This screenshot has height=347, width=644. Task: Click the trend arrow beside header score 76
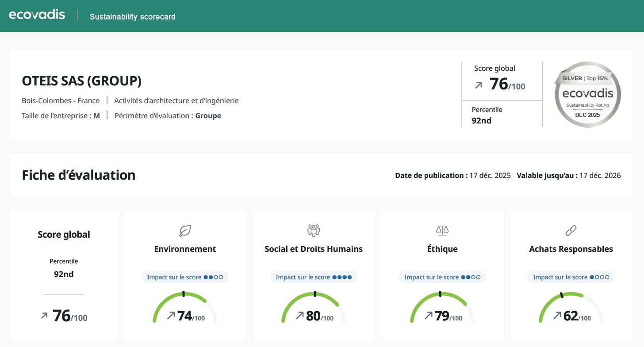[479, 85]
